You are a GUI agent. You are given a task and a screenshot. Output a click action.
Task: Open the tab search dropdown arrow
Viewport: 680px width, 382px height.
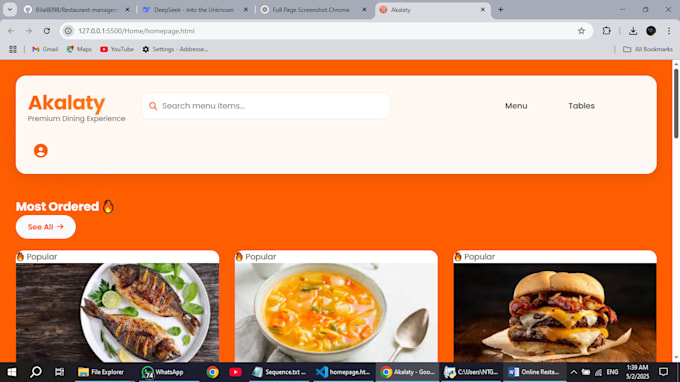[x=10, y=10]
